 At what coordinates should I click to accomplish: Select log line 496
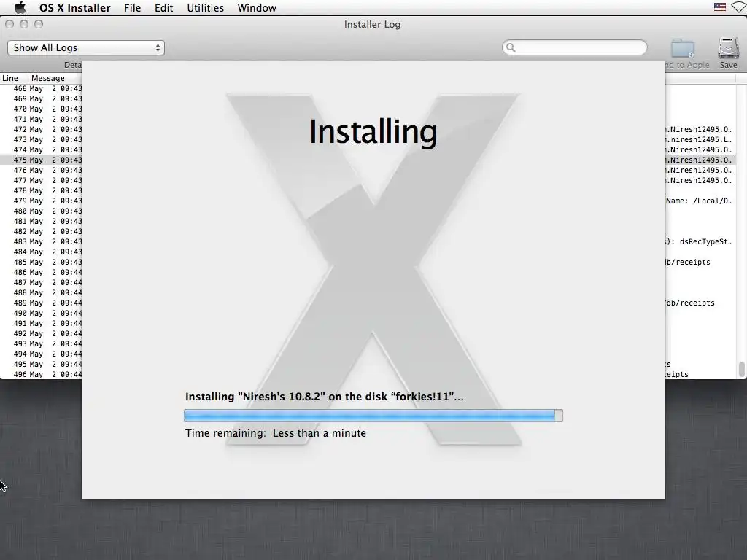[x=41, y=374]
